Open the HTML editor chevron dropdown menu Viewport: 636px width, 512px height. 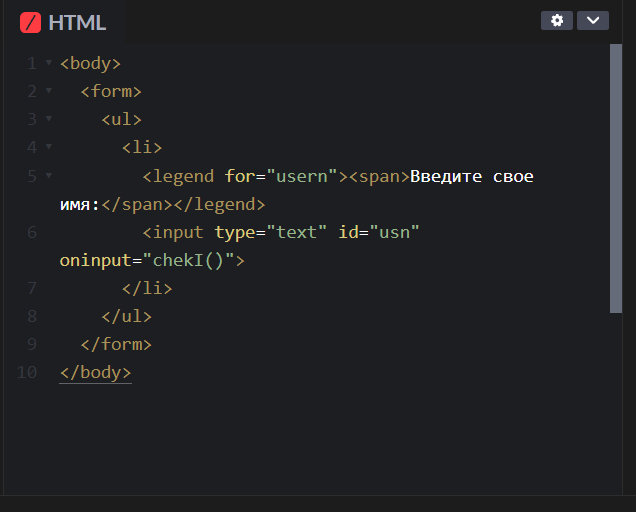(592, 21)
